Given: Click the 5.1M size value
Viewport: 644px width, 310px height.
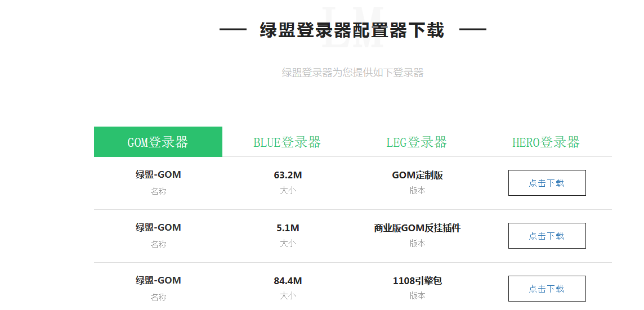Looking at the screenshot, I should [288, 228].
